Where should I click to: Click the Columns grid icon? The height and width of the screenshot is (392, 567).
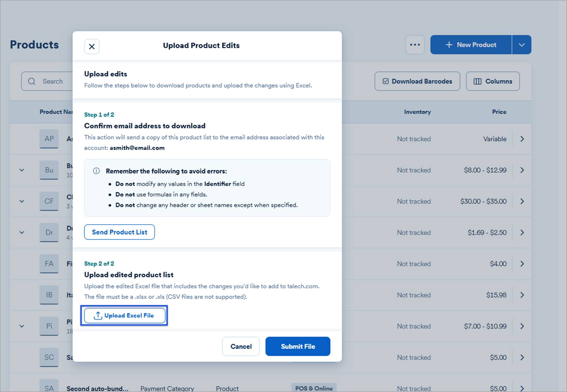tap(478, 81)
